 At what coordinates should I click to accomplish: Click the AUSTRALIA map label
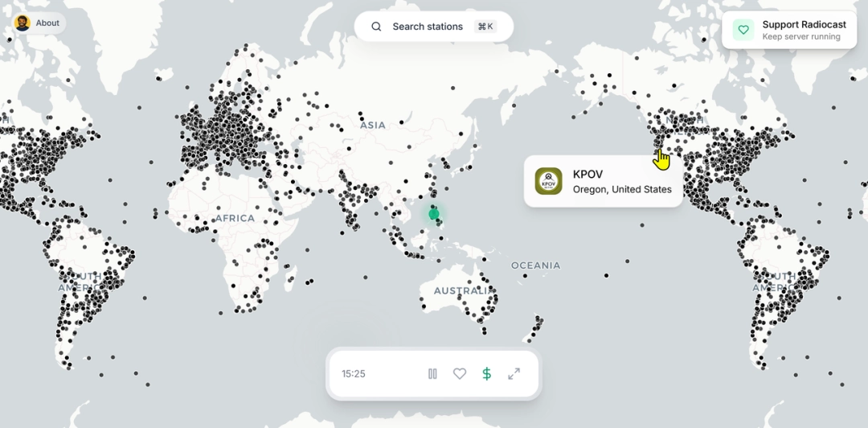[464, 291]
